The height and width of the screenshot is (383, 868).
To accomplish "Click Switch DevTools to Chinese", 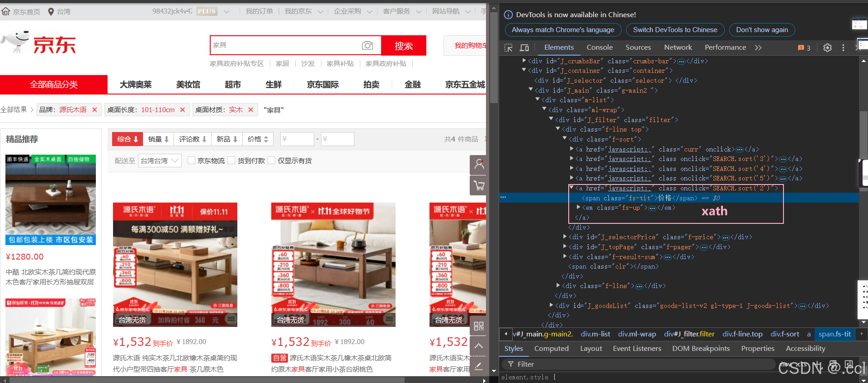I will click(x=675, y=30).
